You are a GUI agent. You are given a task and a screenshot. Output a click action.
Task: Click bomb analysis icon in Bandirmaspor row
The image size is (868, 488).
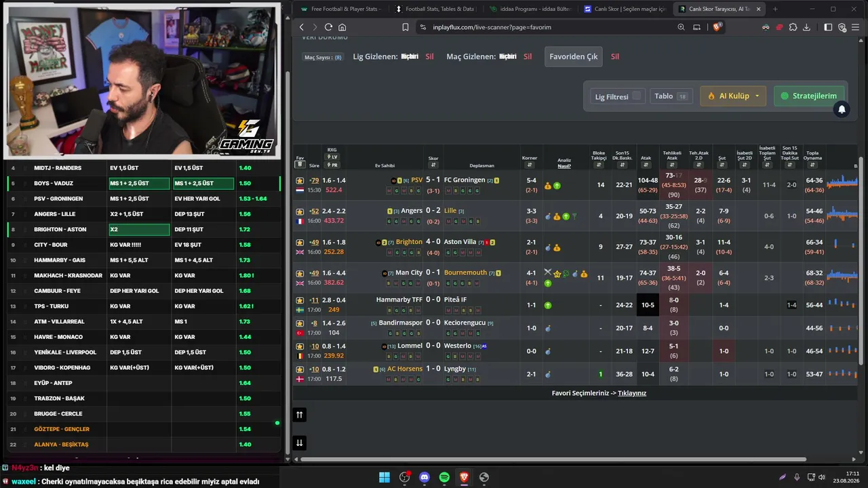(548, 329)
